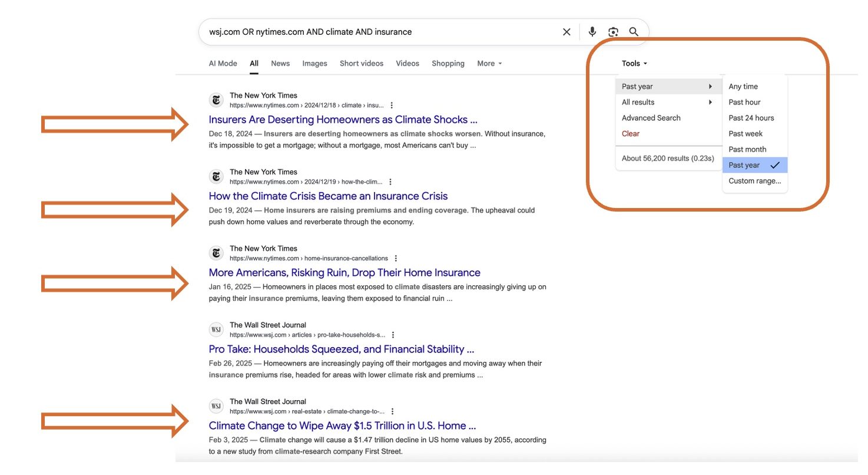
Task: Open options menu for Climate Crisis result
Action: 390,182
